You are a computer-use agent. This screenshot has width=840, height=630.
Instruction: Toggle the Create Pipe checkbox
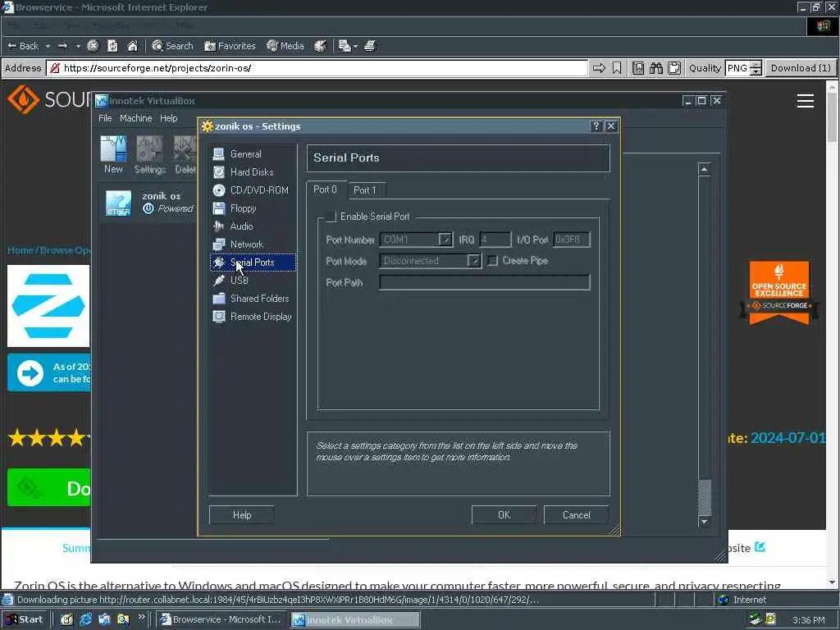tap(492, 261)
